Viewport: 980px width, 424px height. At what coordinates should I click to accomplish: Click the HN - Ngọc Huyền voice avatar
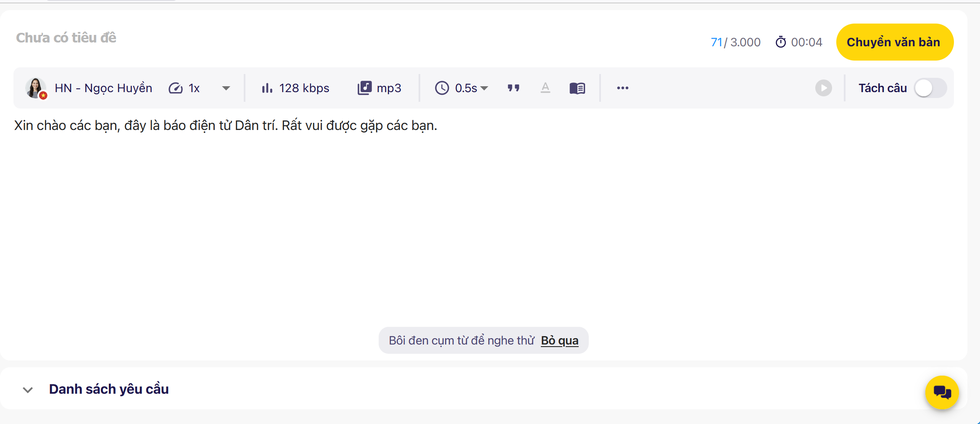36,88
